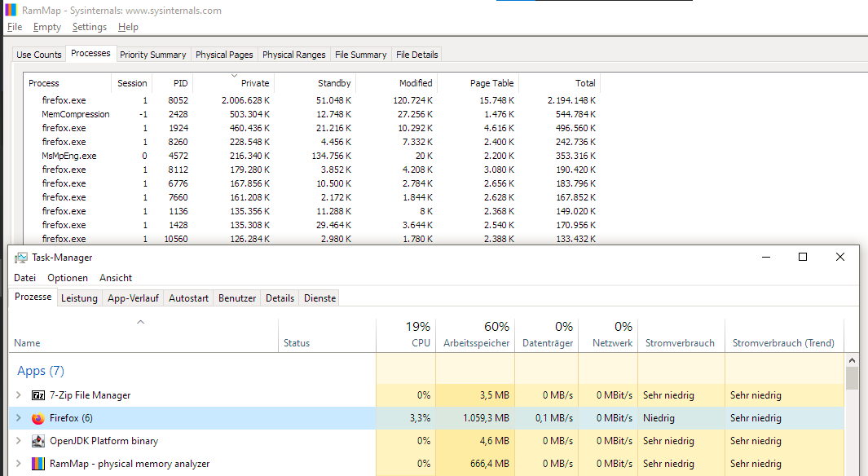Sort by Standby column header
Viewport: 868px width, 476px height.
point(315,83)
